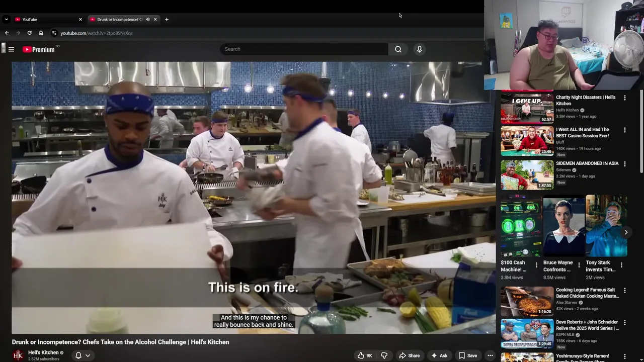
Task: Switch to the Drunk or Incompetence tab
Action: 123,20
